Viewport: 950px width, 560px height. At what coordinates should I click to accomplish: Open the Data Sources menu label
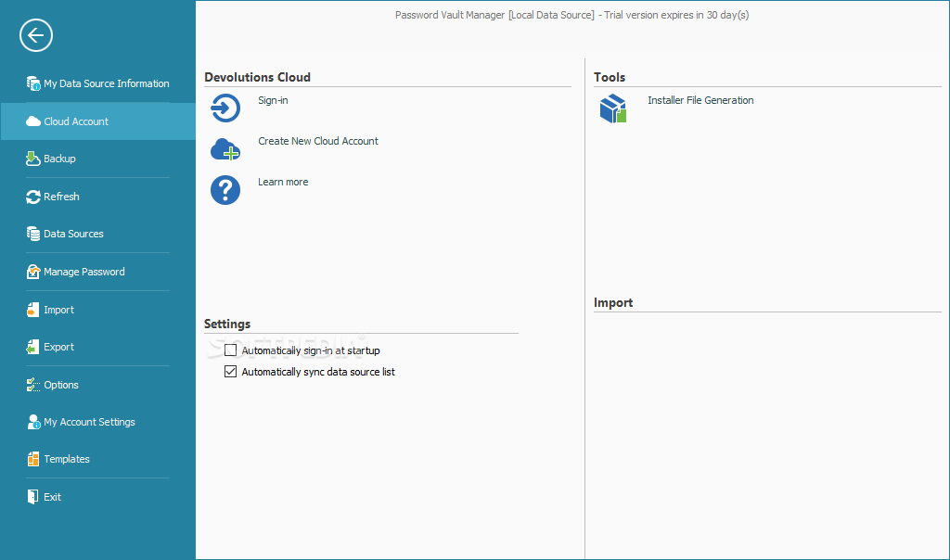(73, 234)
